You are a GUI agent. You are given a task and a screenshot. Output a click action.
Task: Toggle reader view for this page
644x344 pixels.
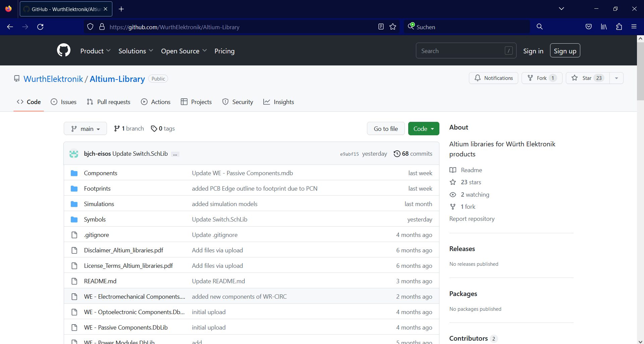(x=381, y=27)
